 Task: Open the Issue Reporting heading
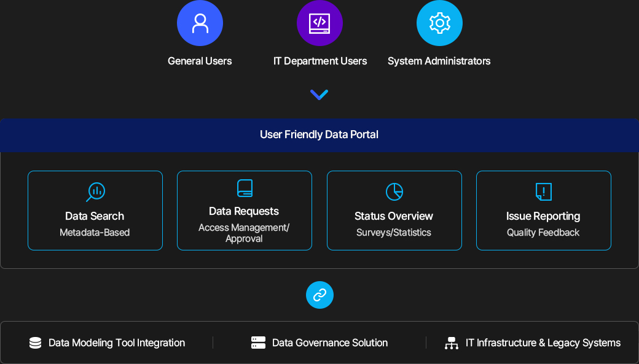[543, 216]
